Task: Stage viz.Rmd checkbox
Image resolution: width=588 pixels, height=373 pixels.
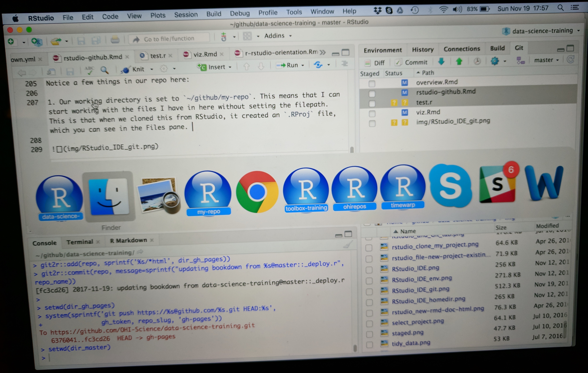Action: 372,114
